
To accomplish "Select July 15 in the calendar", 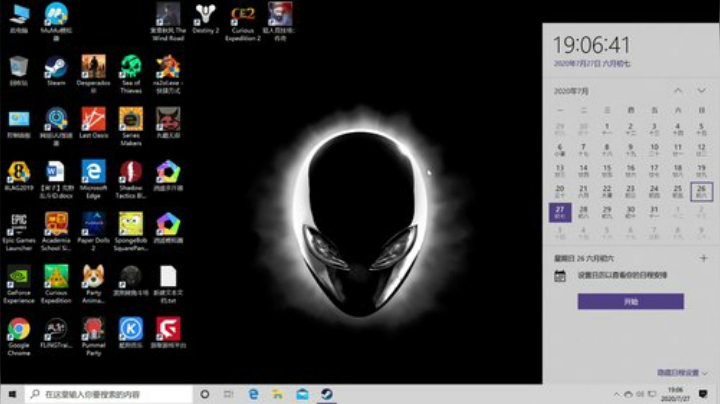I will (x=607, y=170).
